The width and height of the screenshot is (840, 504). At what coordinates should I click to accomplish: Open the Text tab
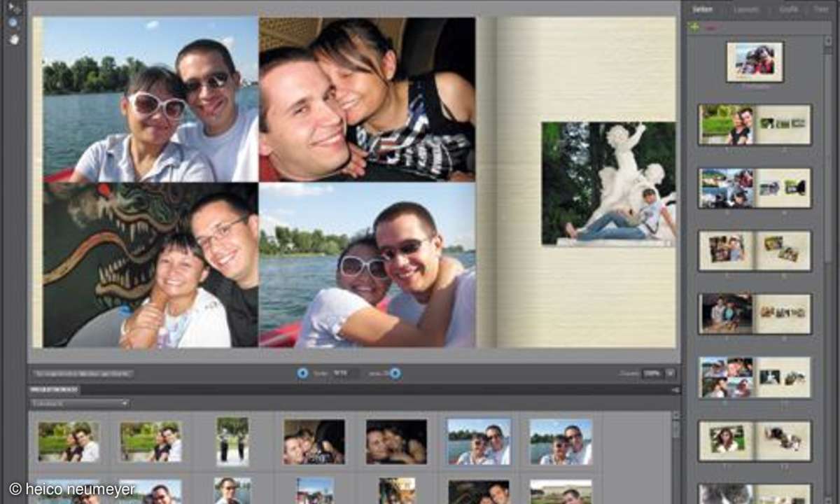(x=821, y=8)
